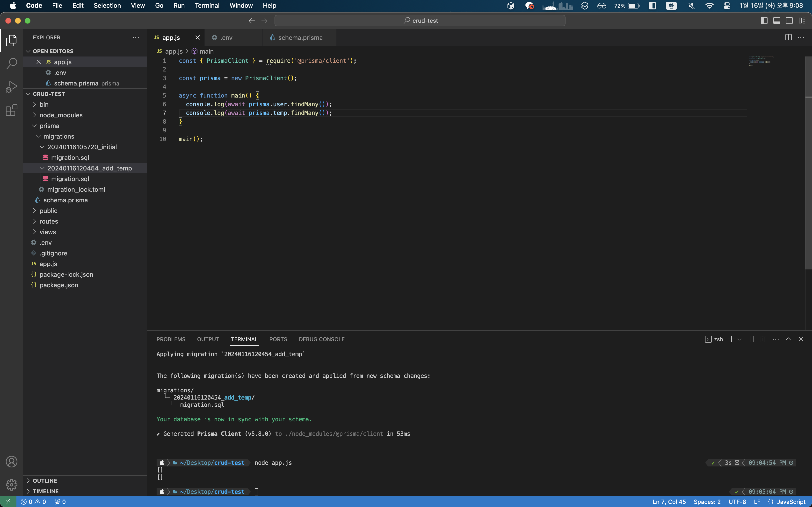The image size is (812, 507).
Task: Kill terminal with trash icon
Action: pos(763,339)
